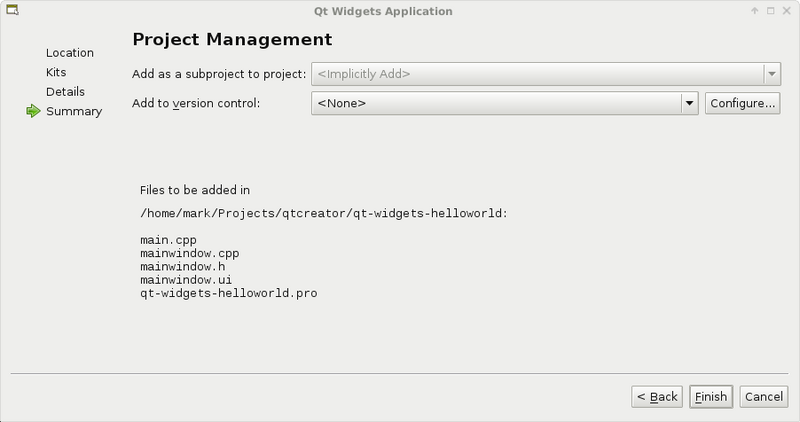Screen dimensions: 800x422
Task: Click the Qt Widgets Application title text
Action: tap(383, 11)
